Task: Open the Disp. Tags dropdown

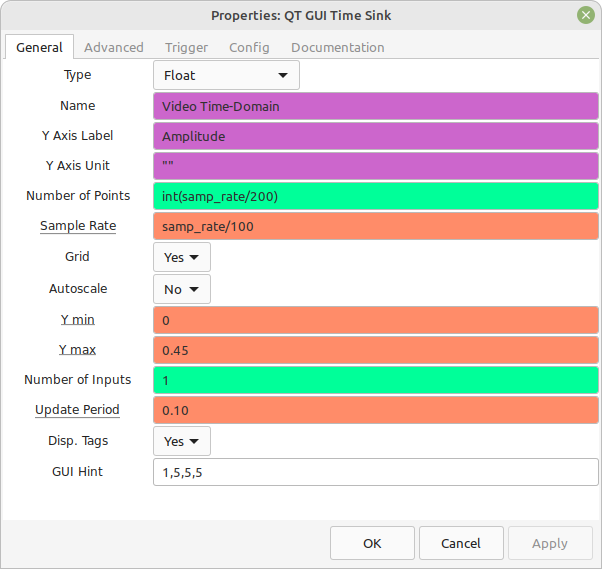Action: coord(182,441)
